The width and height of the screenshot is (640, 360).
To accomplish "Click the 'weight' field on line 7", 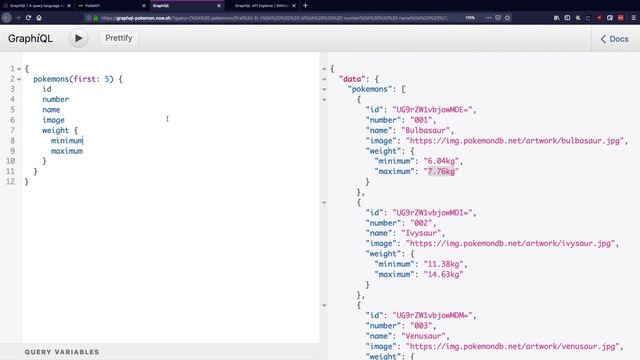I will [56, 130].
